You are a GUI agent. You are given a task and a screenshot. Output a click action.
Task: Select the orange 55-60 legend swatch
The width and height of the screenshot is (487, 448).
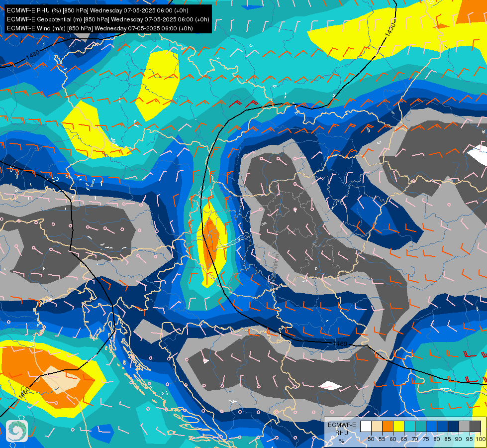pos(388,426)
